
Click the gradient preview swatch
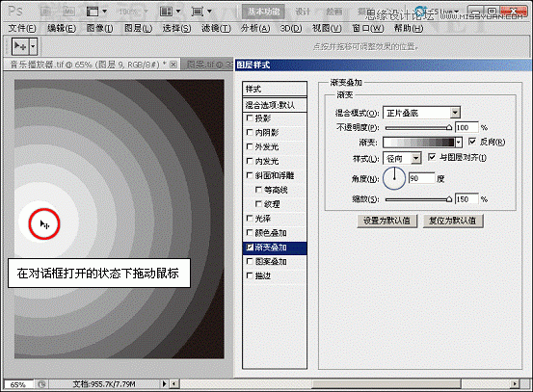(418, 142)
